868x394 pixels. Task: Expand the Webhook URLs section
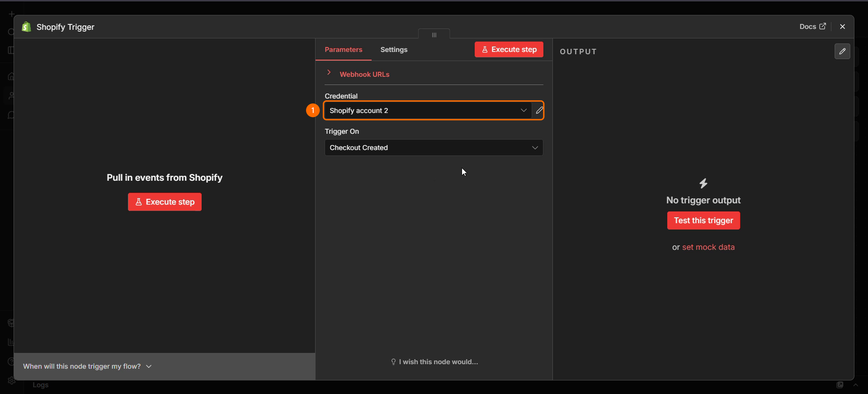(x=364, y=74)
